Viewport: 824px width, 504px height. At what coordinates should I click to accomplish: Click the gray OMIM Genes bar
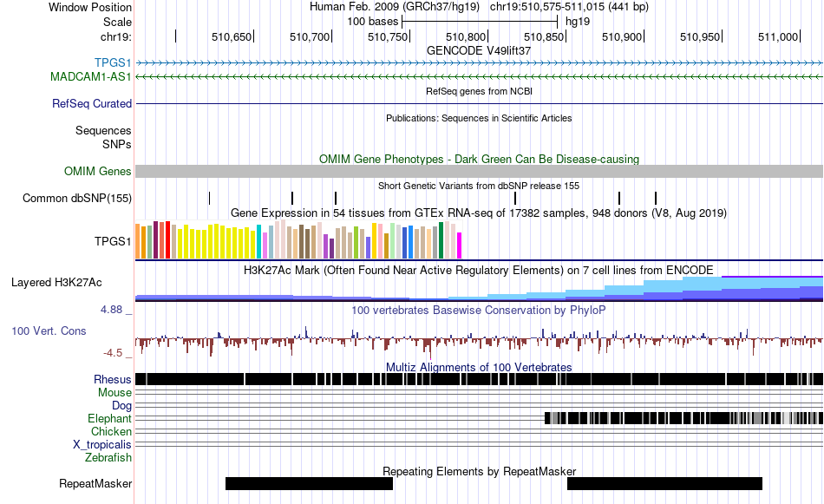coord(480,172)
